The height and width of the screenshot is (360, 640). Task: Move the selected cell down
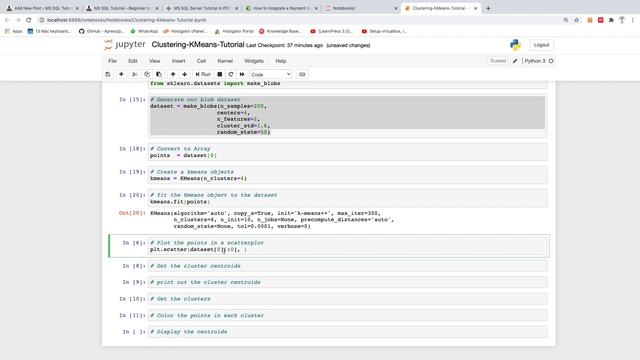tap(184, 74)
